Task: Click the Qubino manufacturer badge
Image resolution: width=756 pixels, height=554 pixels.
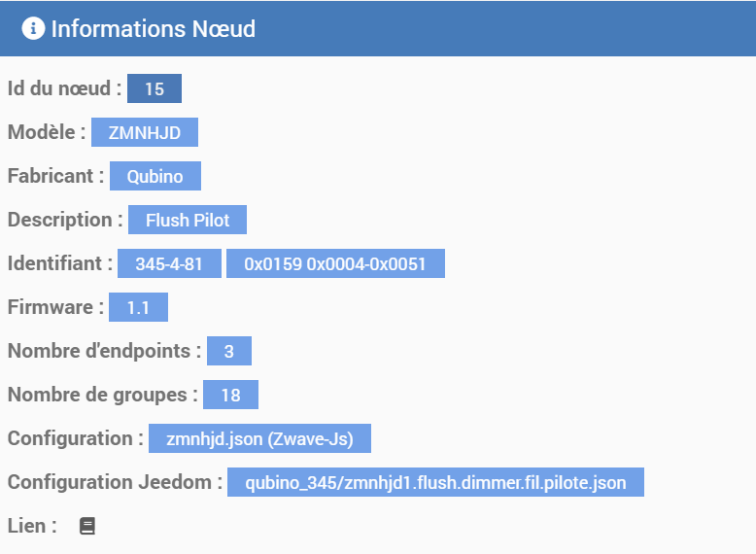Action: (x=155, y=176)
